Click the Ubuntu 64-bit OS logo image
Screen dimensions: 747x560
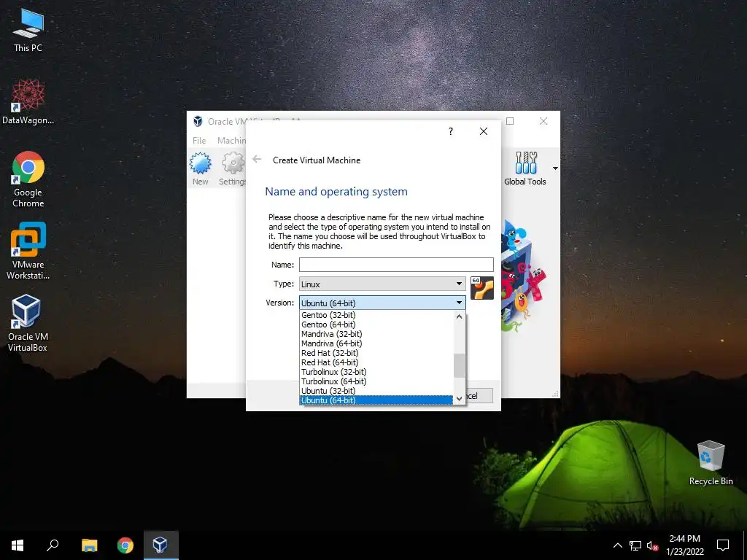pos(481,288)
